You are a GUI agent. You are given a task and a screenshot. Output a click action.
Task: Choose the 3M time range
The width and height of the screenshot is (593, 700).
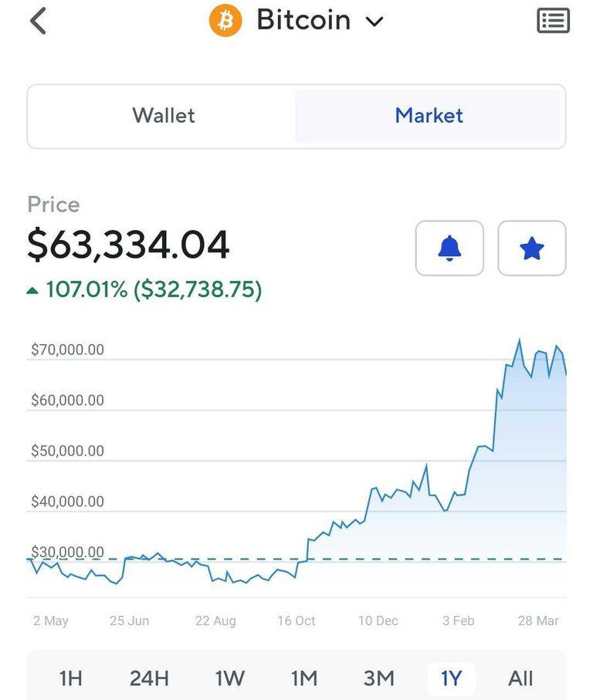(x=378, y=678)
